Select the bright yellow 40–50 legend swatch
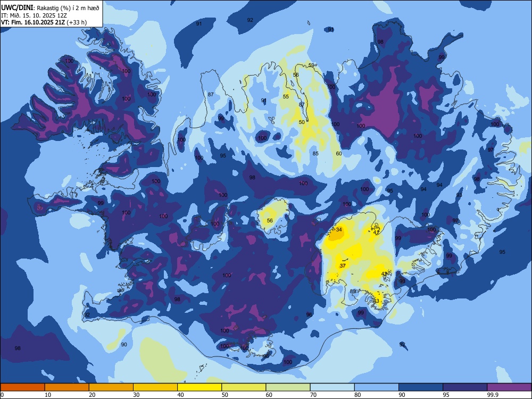 199,387
